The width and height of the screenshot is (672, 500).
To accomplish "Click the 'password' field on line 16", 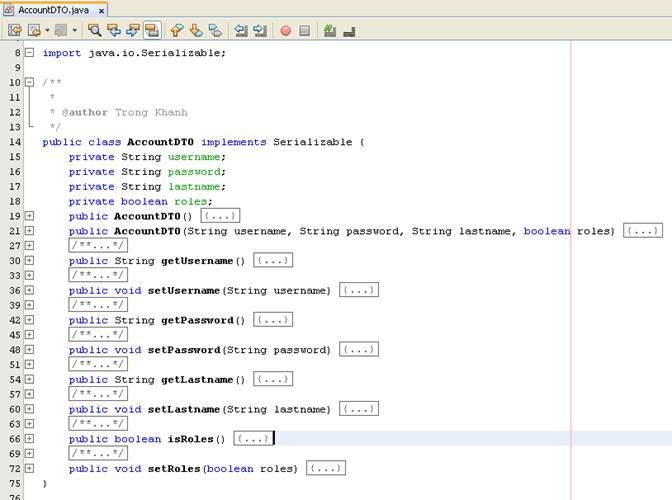I will coord(194,172).
